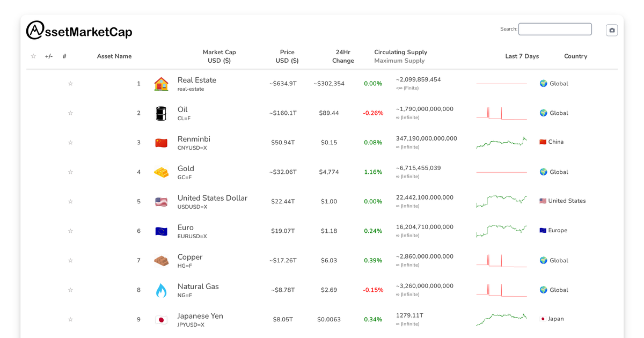Open the United States Dollar asset name
Image resolution: width=644 pixels, height=338 pixels.
point(212,197)
